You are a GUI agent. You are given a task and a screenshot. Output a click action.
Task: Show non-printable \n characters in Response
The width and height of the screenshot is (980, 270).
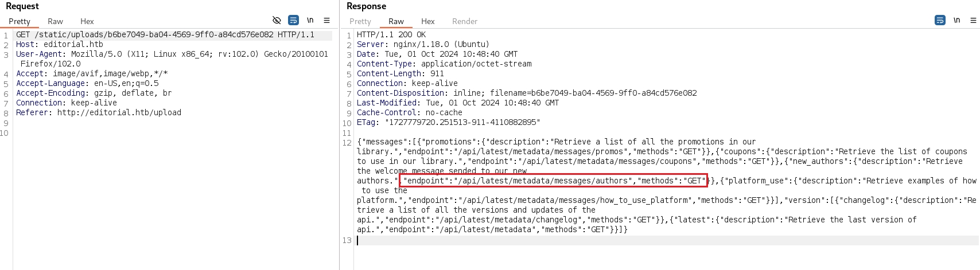click(956, 20)
